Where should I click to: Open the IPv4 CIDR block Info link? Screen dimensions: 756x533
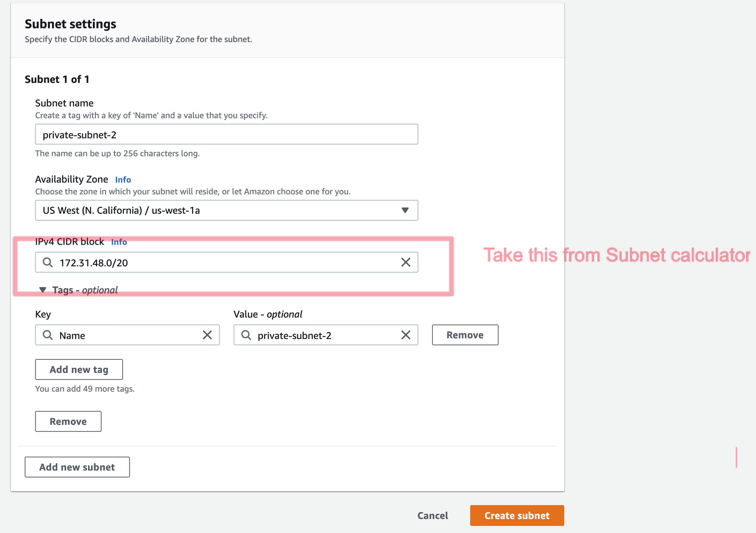tap(119, 242)
